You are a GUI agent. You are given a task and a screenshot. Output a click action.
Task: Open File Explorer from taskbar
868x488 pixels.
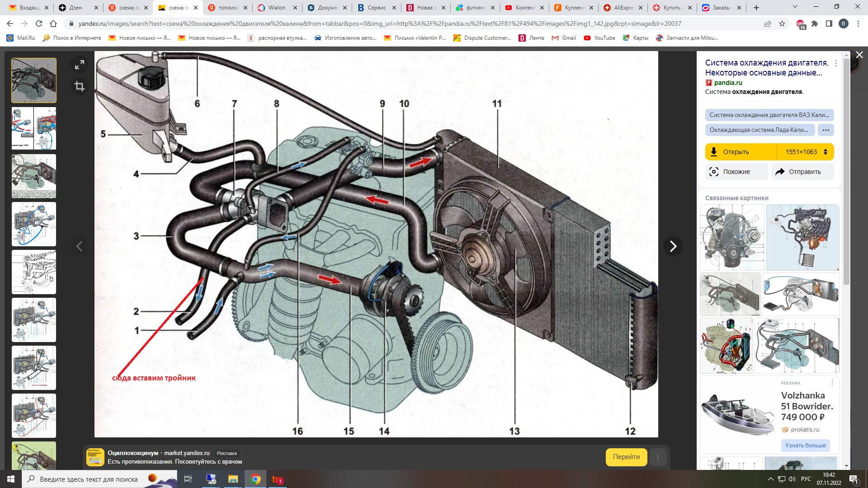point(233,479)
